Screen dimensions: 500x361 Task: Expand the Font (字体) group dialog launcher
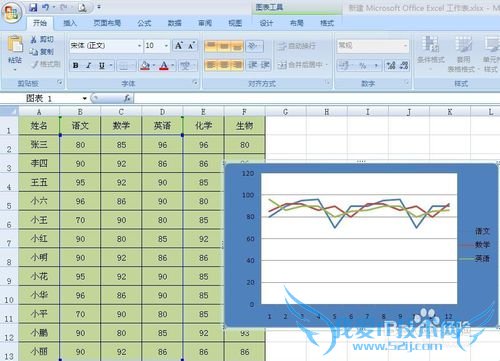coord(196,82)
